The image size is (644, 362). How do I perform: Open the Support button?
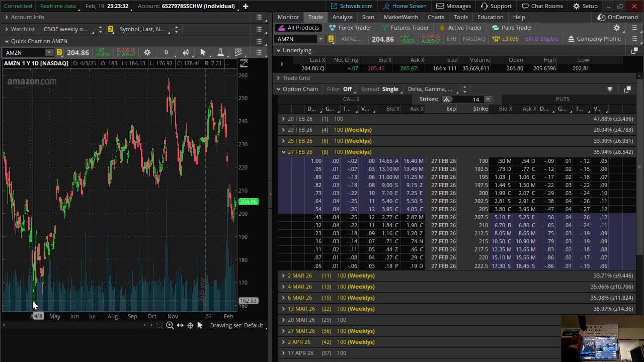click(x=496, y=6)
